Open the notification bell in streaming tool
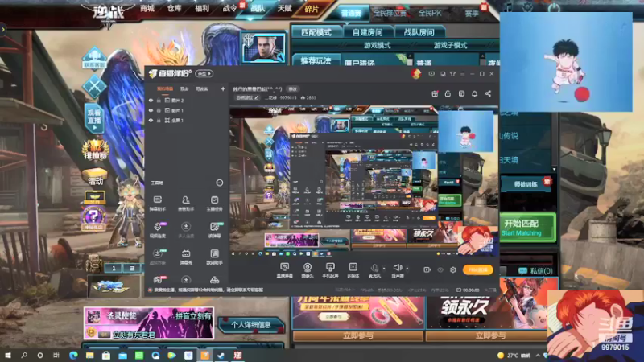Viewport: 644px width, 362px height. click(474, 93)
